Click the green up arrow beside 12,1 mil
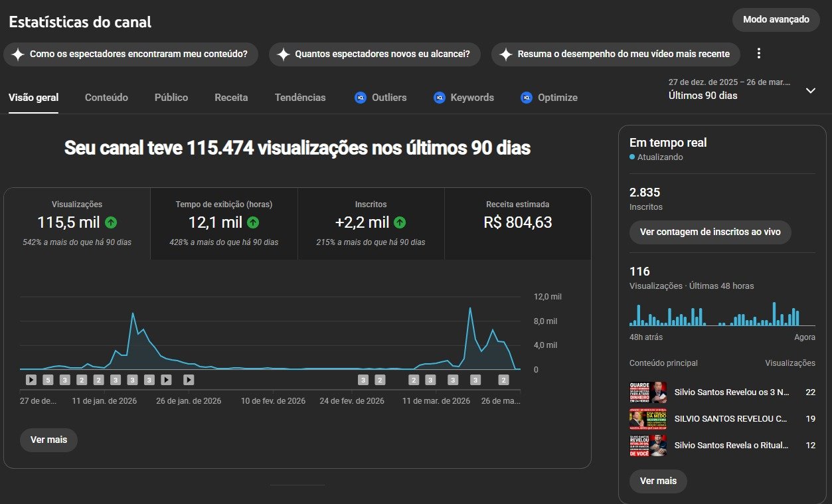Image resolution: width=832 pixels, height=504 pixels. coord(253,222)
